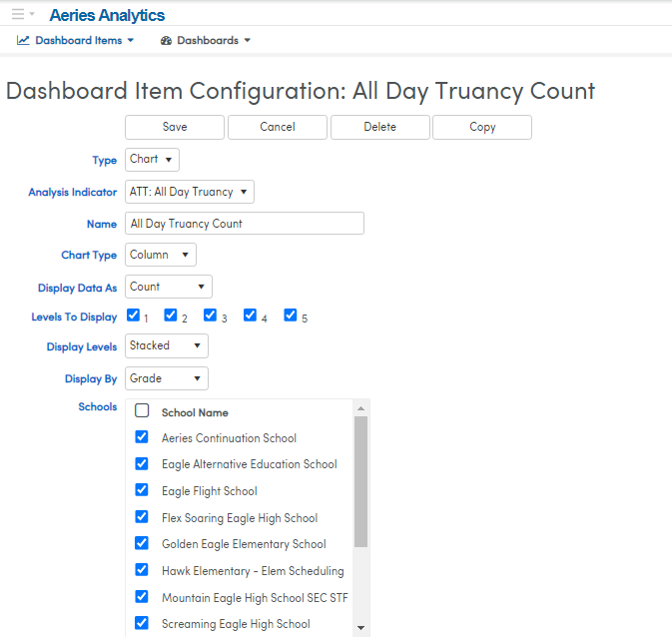Uncheck Eagle Flight School
This screenshot has width=672, height=637.
pos(142,490)
